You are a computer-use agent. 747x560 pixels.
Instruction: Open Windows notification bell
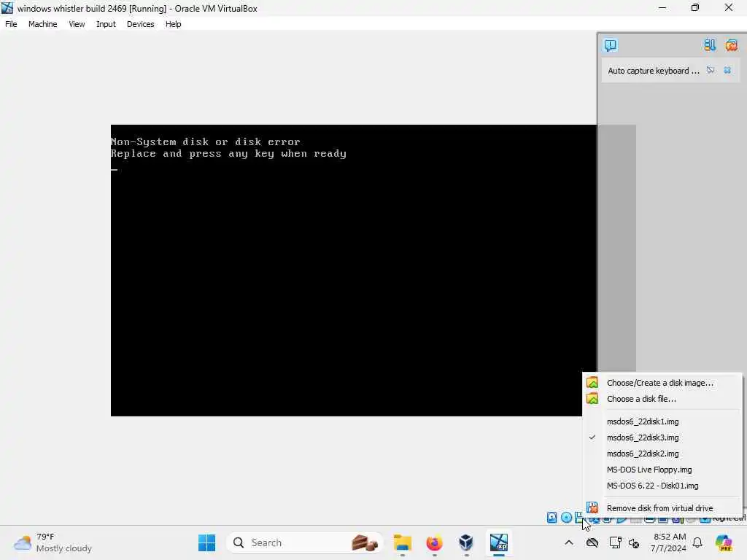(697, 542)
